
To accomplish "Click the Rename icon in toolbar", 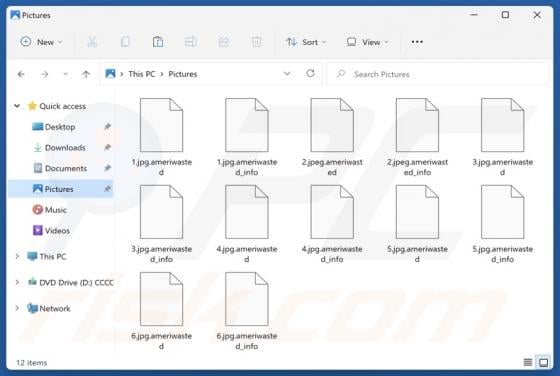I will [191, 42].
